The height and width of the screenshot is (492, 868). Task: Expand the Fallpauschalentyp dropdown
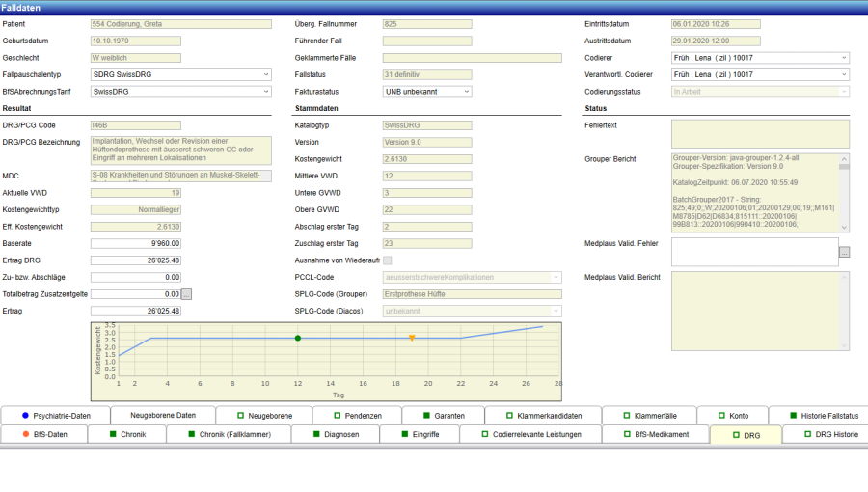pyautogui.click(x=180, y=74)
